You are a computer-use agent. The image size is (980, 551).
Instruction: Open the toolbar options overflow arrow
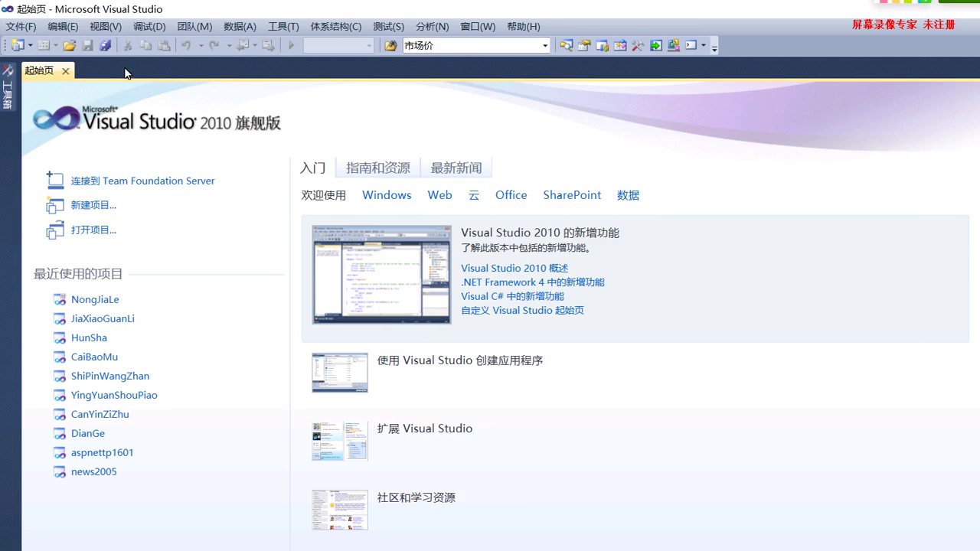(714, 47)
